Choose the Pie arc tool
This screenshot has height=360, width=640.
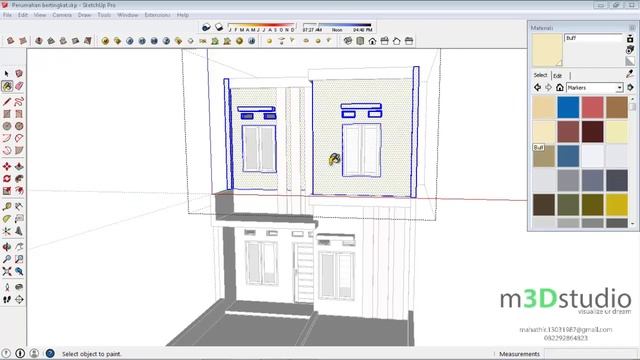[x=19, y=151]
